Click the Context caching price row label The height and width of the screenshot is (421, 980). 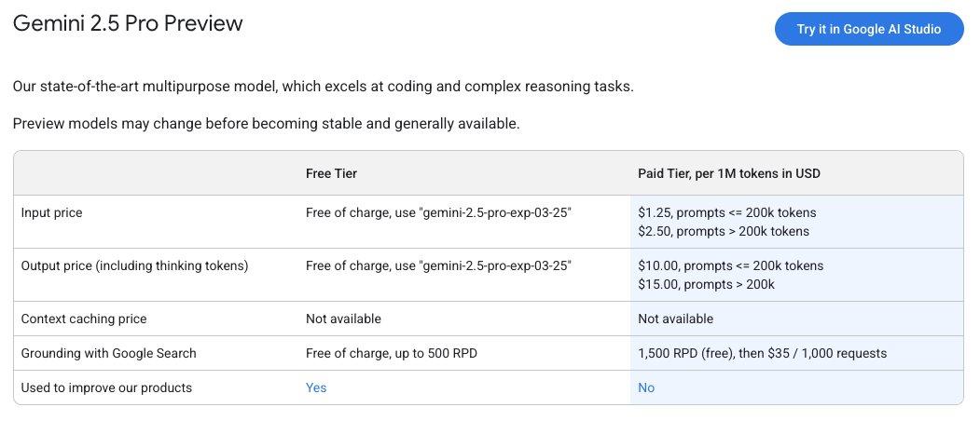click(x=84, y=319)
